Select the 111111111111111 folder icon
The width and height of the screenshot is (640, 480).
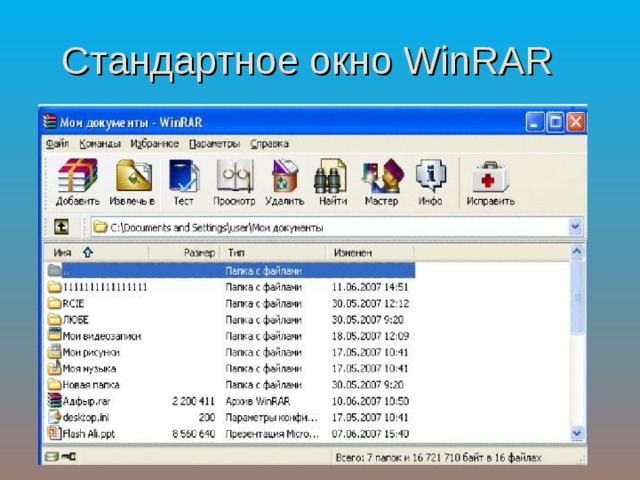(x=54, y=287)
